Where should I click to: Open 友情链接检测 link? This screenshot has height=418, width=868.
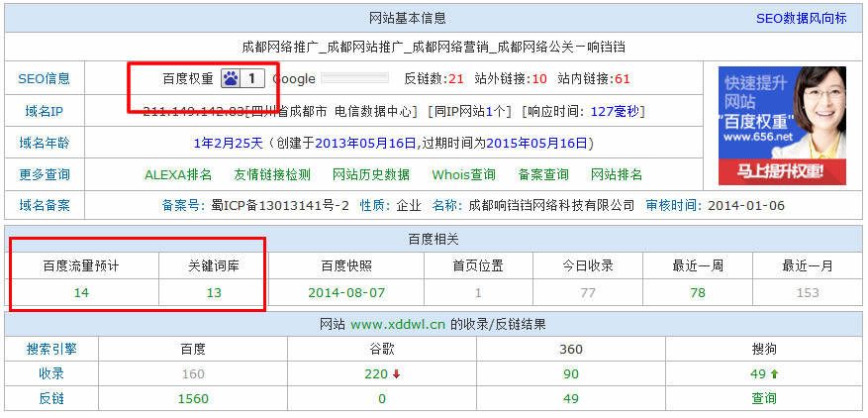click(x=272, y=175)
